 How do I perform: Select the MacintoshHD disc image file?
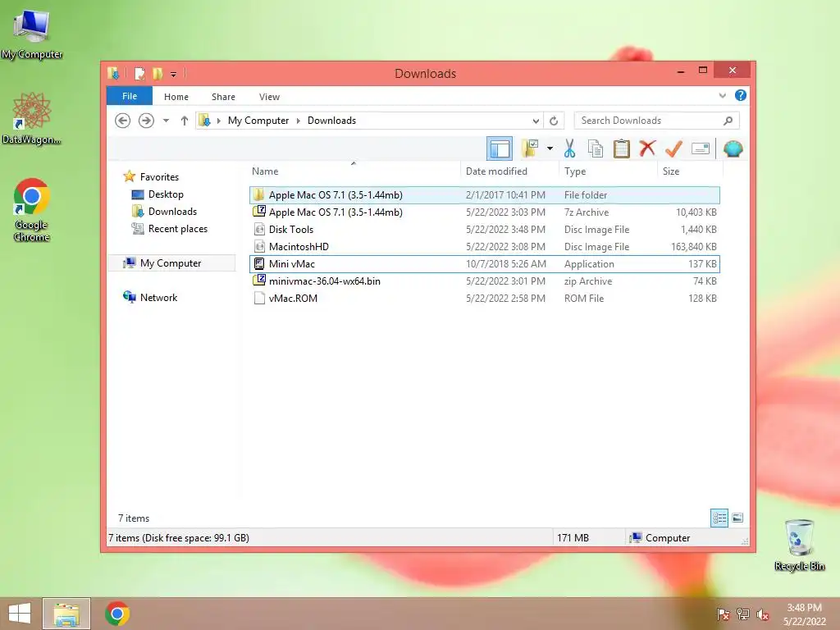484,247
